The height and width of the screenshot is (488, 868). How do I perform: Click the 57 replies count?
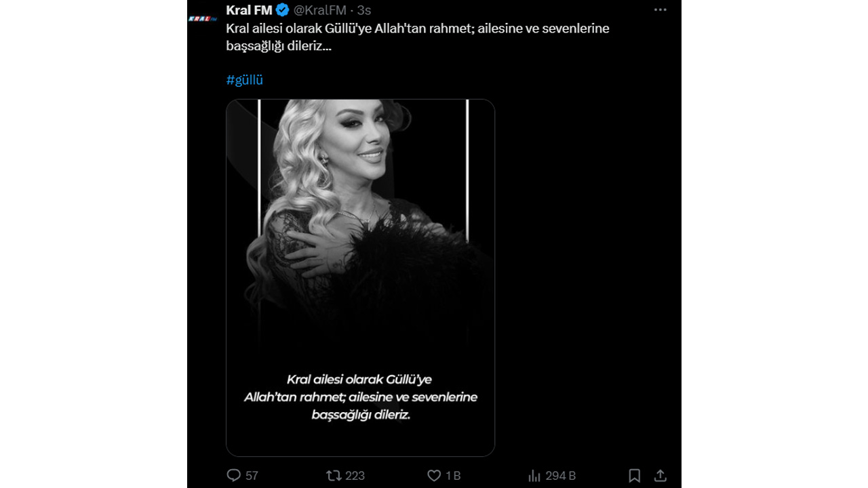click(x=252, y=476)
